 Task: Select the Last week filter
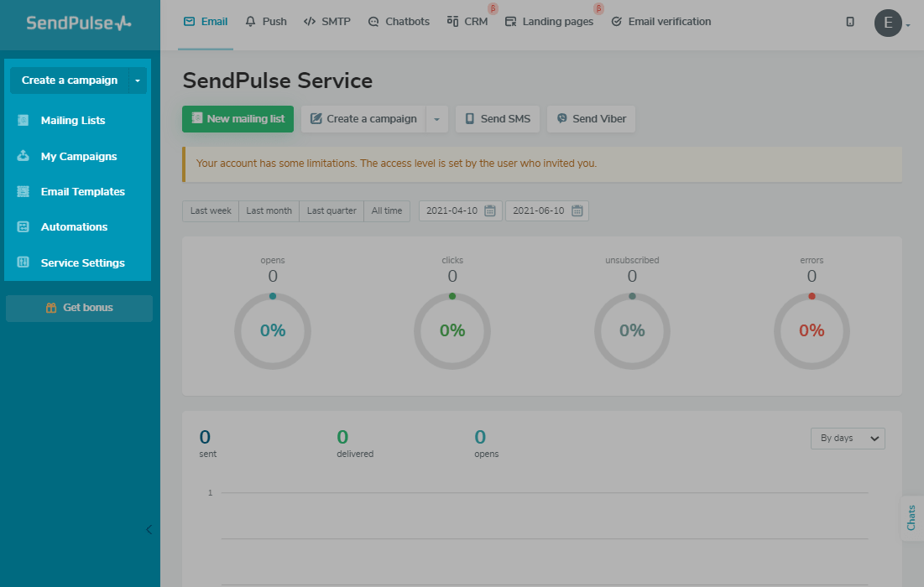211,210
